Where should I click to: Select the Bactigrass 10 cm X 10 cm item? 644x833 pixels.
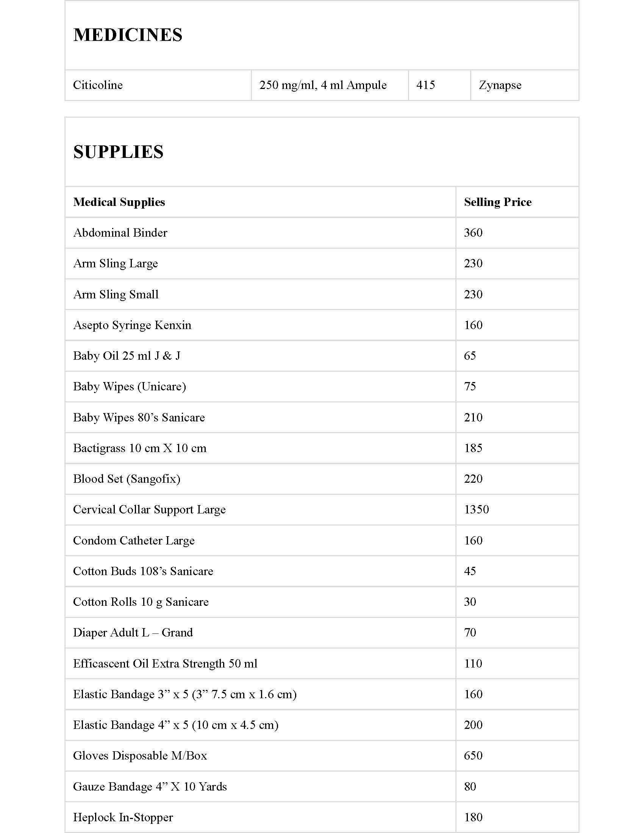pyautogui.click(x=140, y=448)
